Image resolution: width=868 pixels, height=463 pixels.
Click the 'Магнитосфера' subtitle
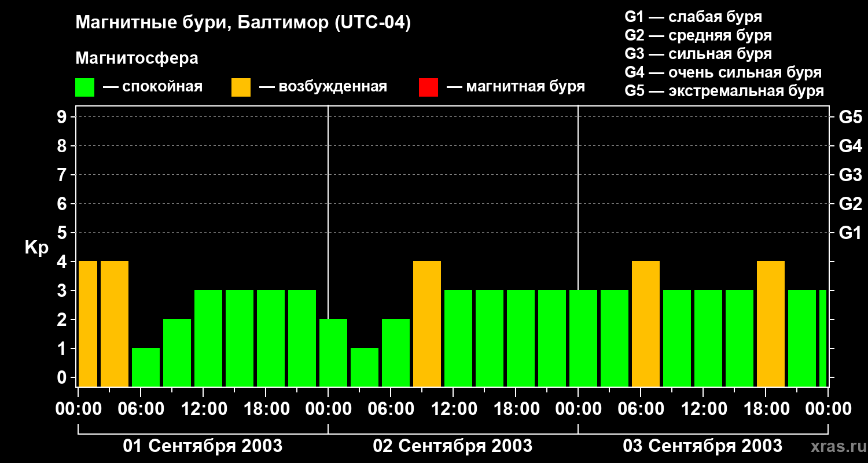(x=137, y=58)
